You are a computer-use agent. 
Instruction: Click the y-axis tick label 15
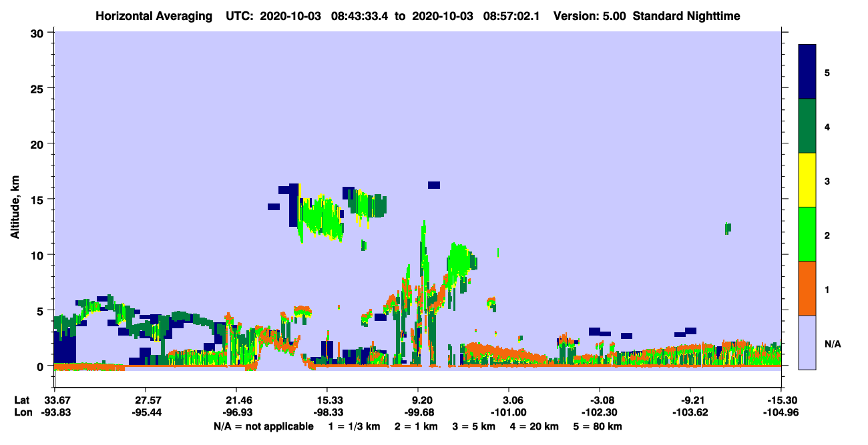39,199
